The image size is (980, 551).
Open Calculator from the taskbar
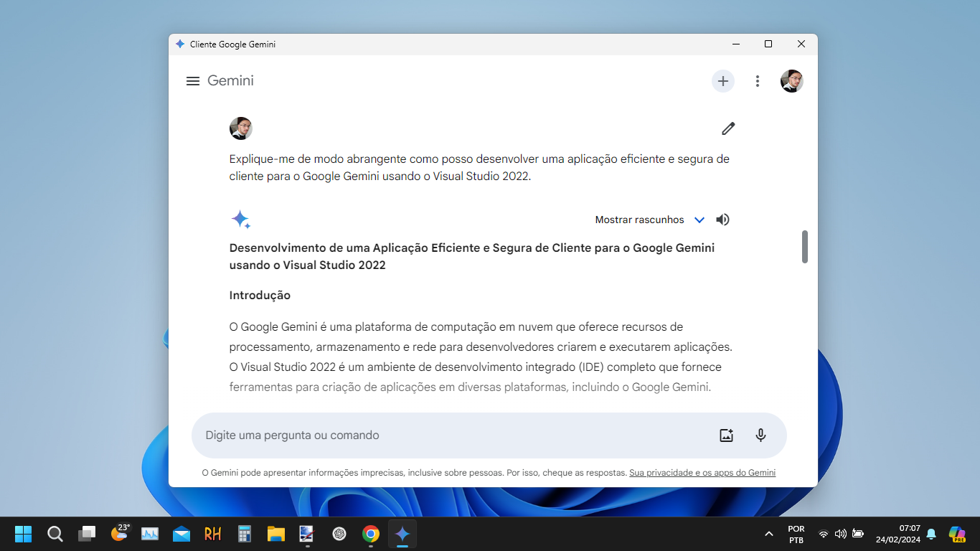pos(245,534)
